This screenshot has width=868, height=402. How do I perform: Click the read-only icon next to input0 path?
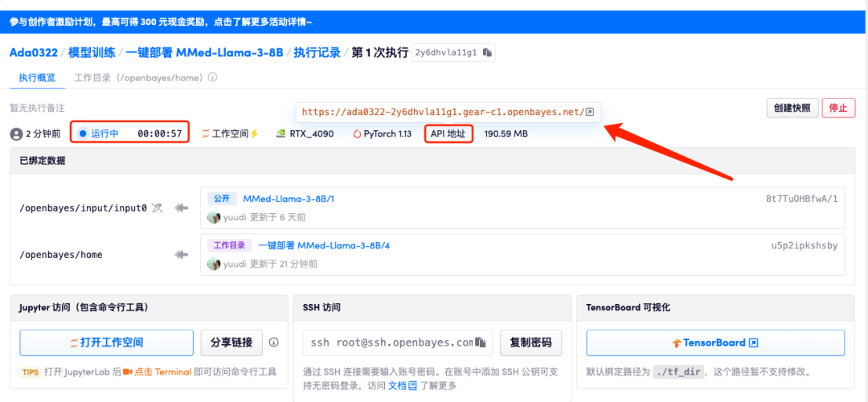(157, 207)
